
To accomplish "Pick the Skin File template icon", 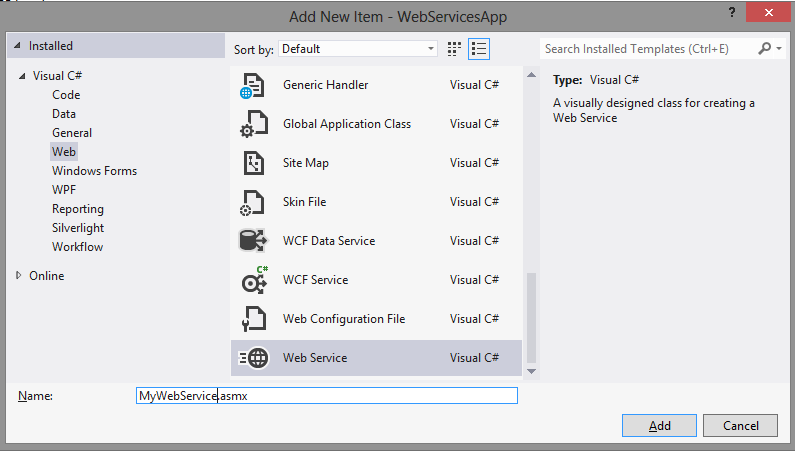I will pyautogui.click(x=252, y=202).
